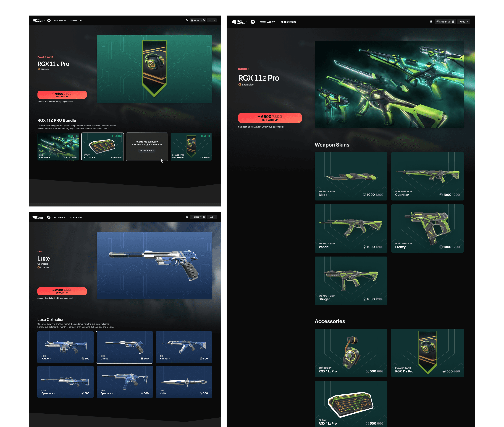Click the Buy In Bundle button on gunbuddy card
This screenshot has height=427, width=504.
click(147, 151)
